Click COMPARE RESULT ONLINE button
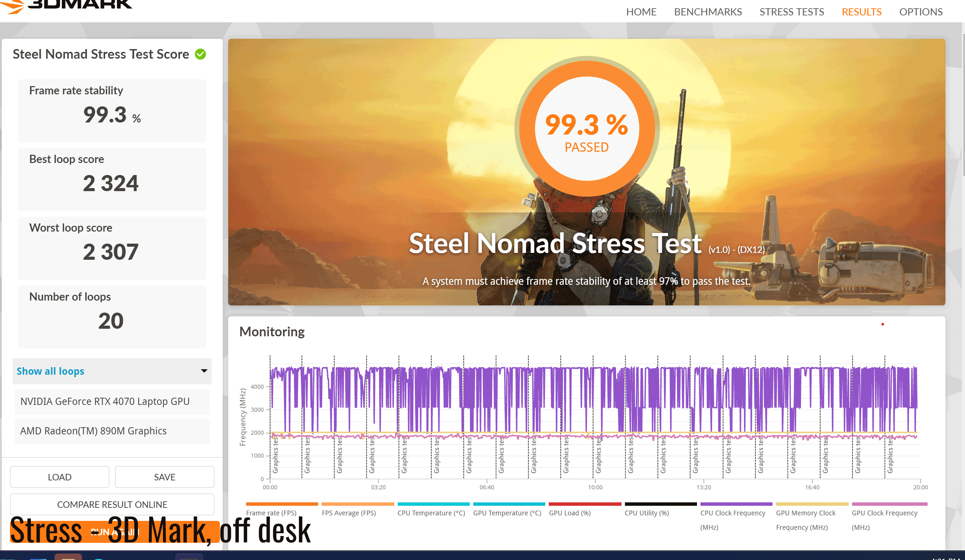 click(112, 504)
